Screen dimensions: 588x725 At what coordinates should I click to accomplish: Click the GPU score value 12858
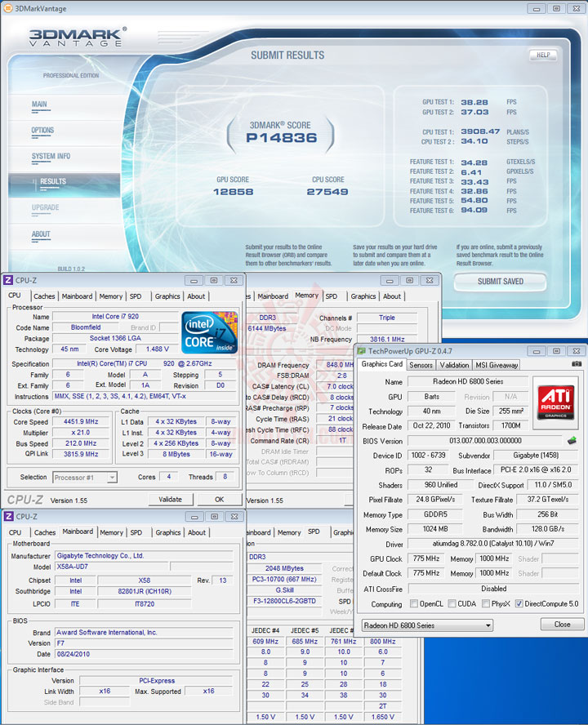pyautogui.click(x=234, y=191)
